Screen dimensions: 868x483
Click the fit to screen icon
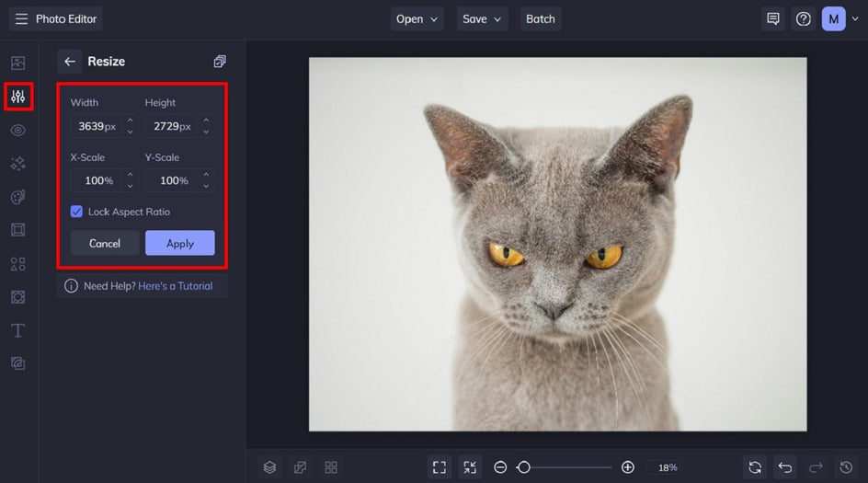tap(440, 467)
